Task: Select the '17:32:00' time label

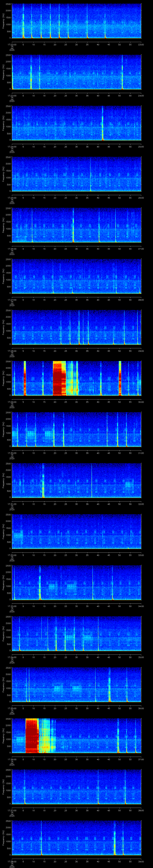Action: click(12, 555)
